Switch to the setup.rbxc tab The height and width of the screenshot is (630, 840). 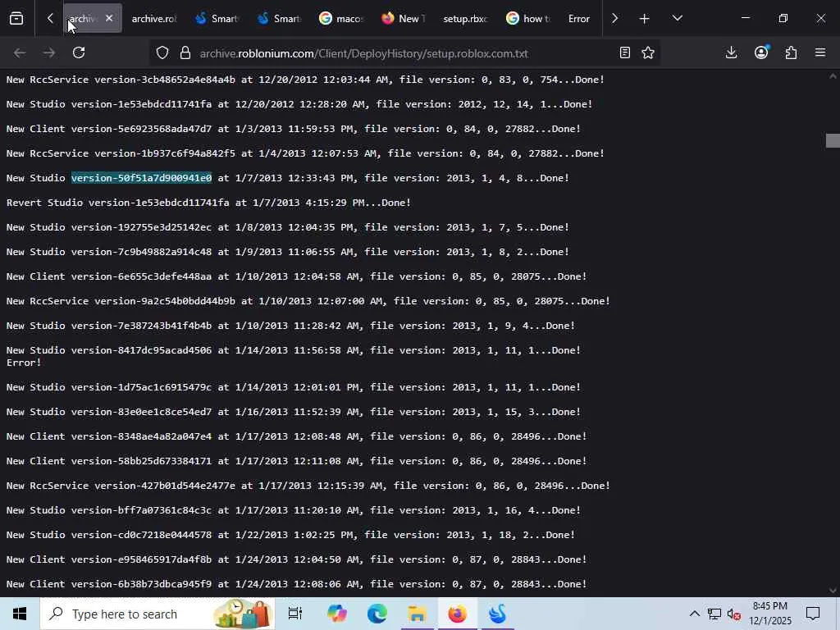[x=466, y=19]
